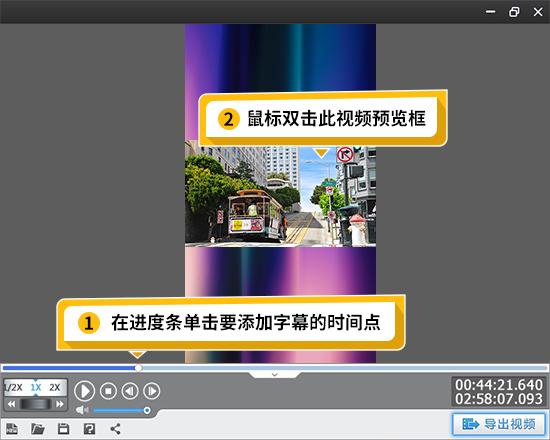Click the 导出视频 export button

click(x=499, y=424)
